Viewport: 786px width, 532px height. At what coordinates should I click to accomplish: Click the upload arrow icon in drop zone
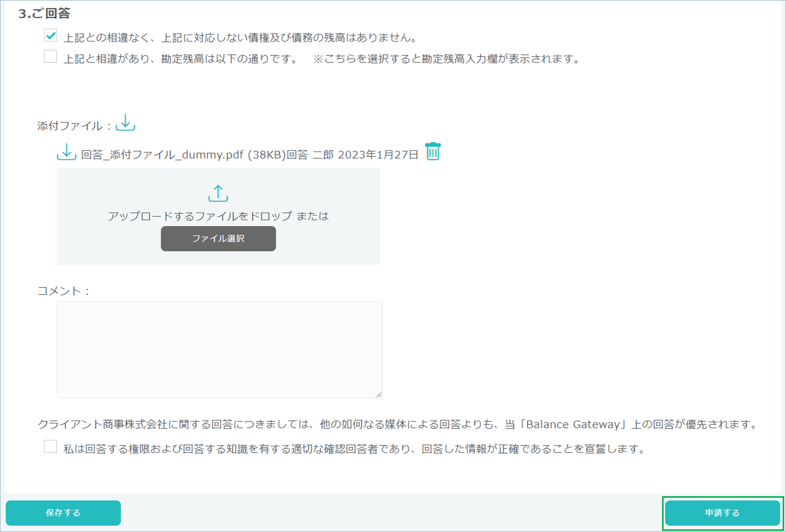tap(218, 193)
